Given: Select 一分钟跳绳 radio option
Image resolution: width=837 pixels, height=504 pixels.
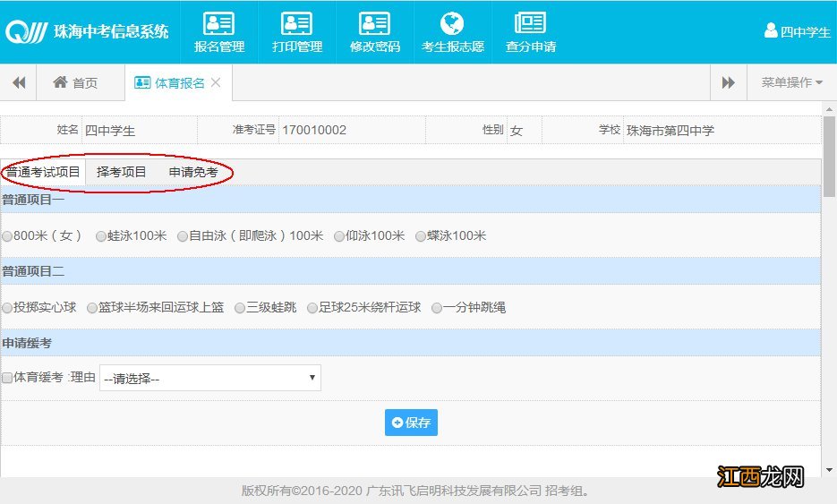Looking at the screenshot, I should click(x=437, y=308).
